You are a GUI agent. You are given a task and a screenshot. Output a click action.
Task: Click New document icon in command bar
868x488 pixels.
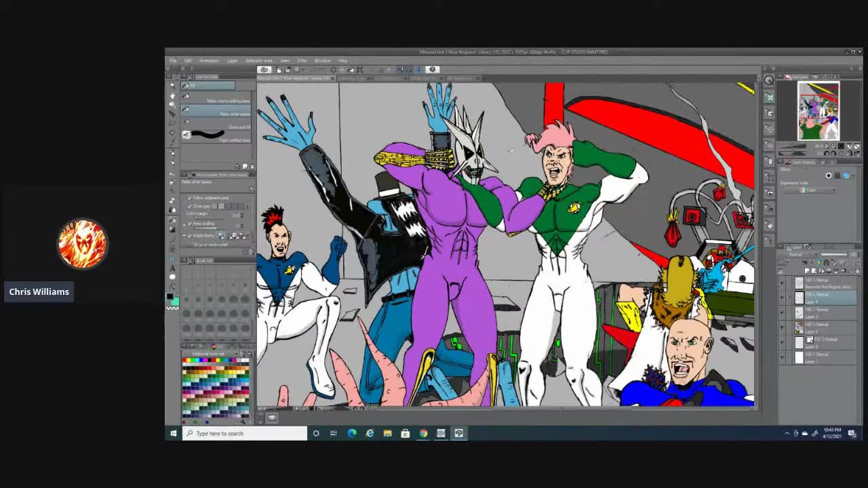pyautogui.click(x=279, y=69)
